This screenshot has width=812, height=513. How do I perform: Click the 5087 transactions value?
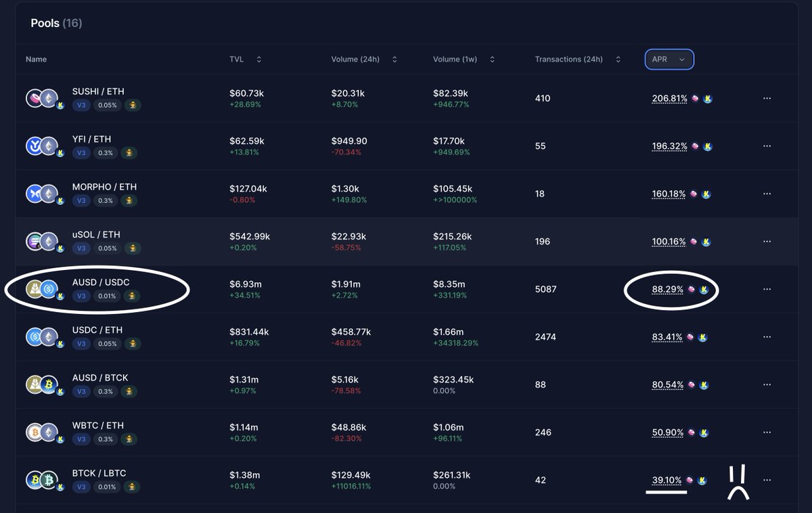(x=545, y=289)
